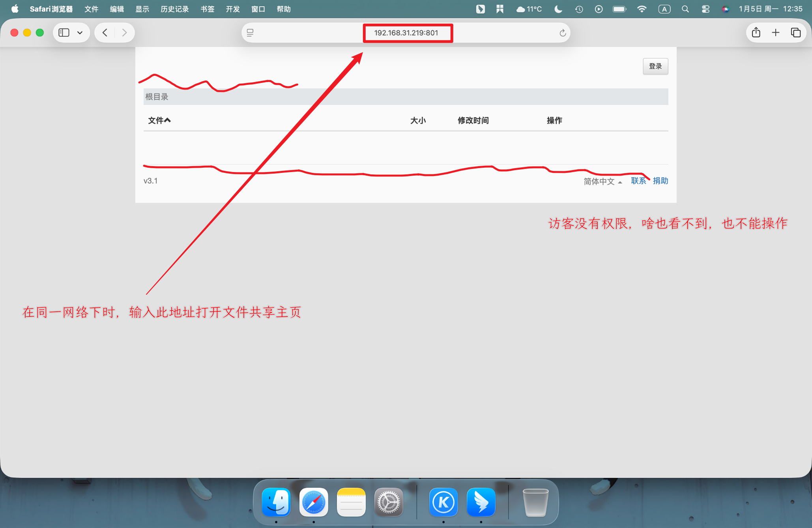Open the Share sheet icon
The width and height of the screenshot is (812, 528).
point(756,33)
